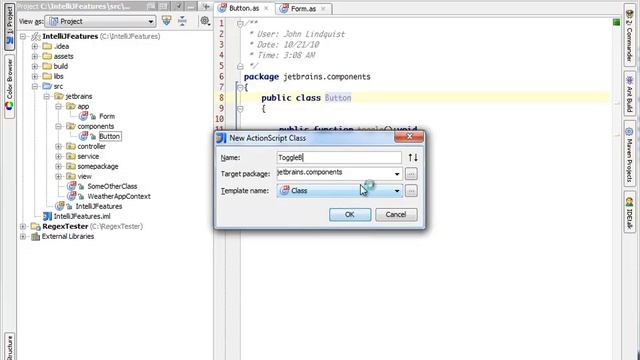
Task: Expand the assets folder
Action: point(35,56)
